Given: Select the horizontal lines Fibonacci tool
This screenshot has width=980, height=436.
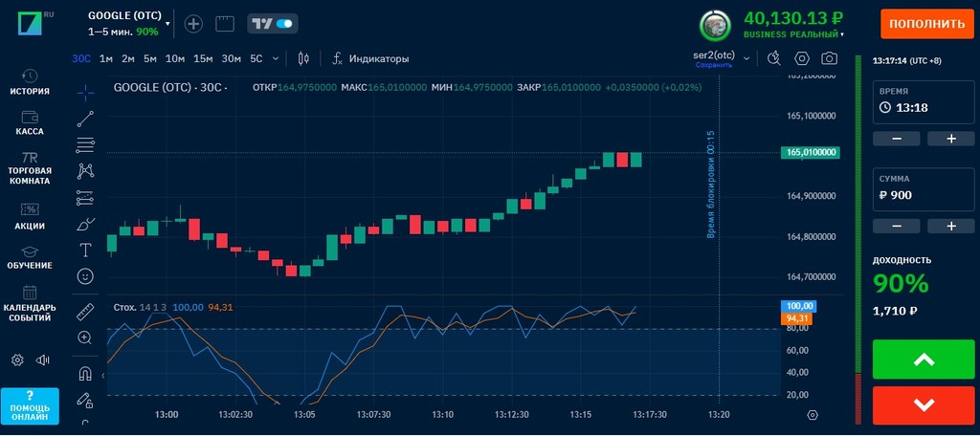Looking at the screenshot, I should [85, 145].
